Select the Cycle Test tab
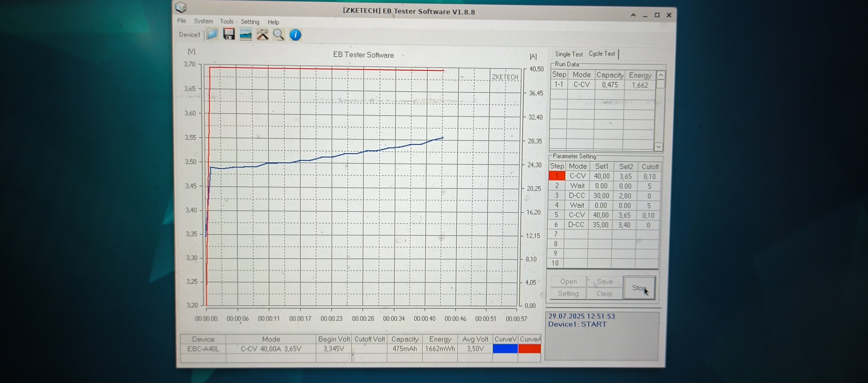868x383 pixels. coord(602,53)
